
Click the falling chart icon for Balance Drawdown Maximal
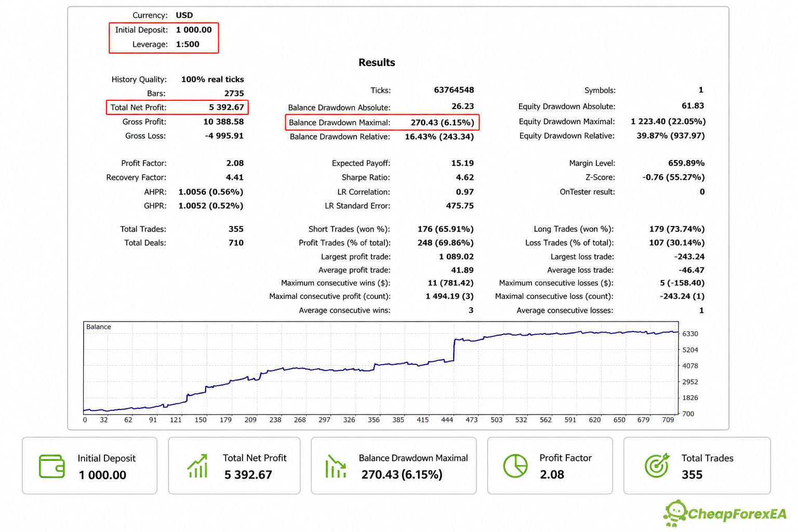click(x=336, y=466)
